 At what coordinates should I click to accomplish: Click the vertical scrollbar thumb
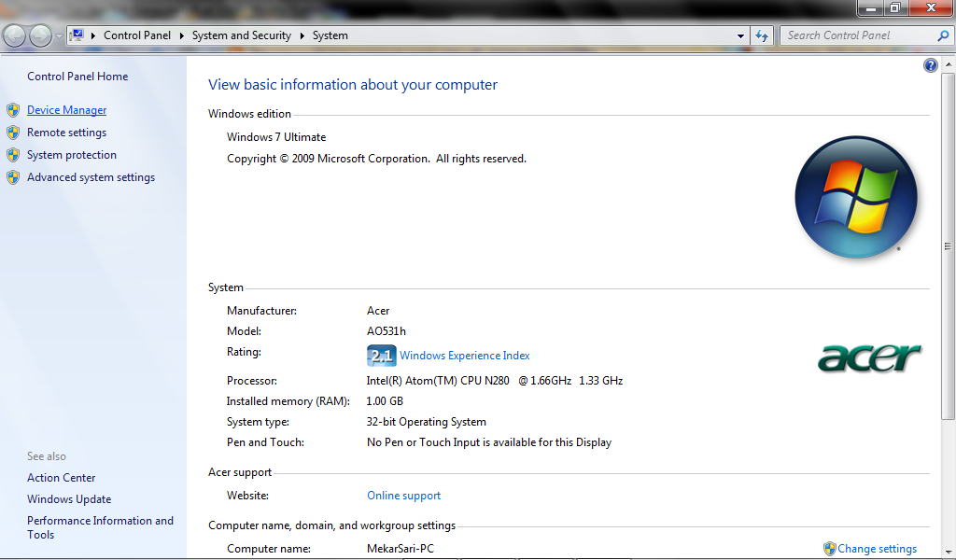948,246
